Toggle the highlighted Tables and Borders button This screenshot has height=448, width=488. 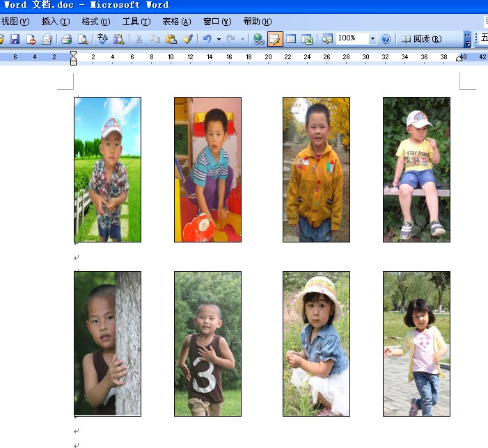[275, 39]
